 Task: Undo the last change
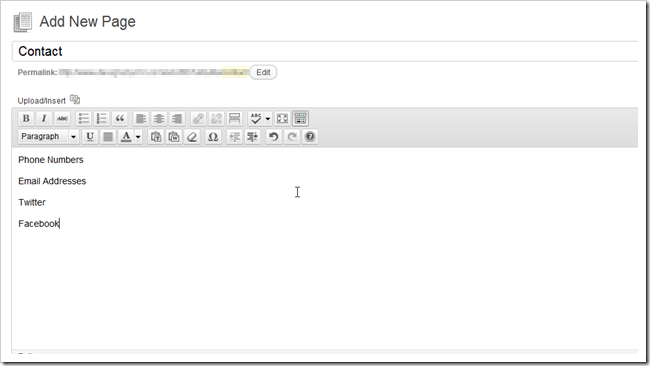274,136
